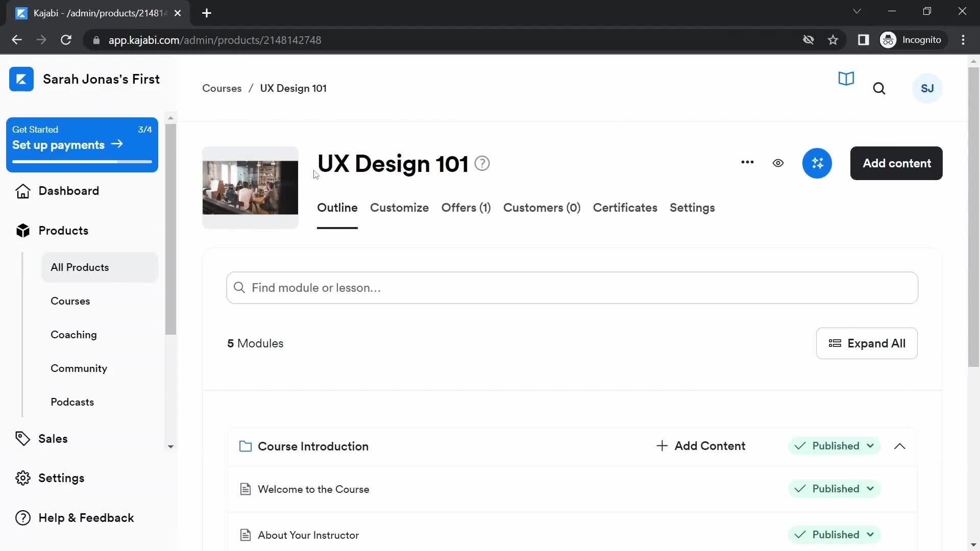
Task: Open Published dropdown for About Your Instructor
Action: click(x=834, y=535)
